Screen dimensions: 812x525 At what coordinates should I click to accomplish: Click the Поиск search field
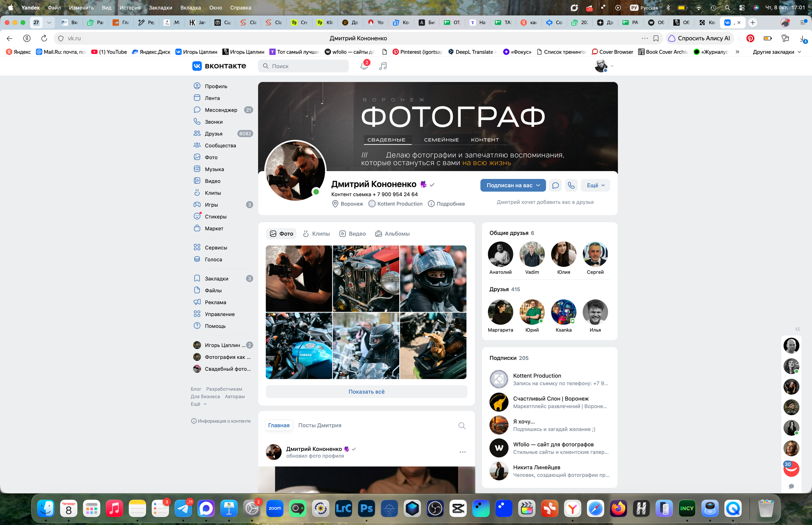(x=304, y=66)
